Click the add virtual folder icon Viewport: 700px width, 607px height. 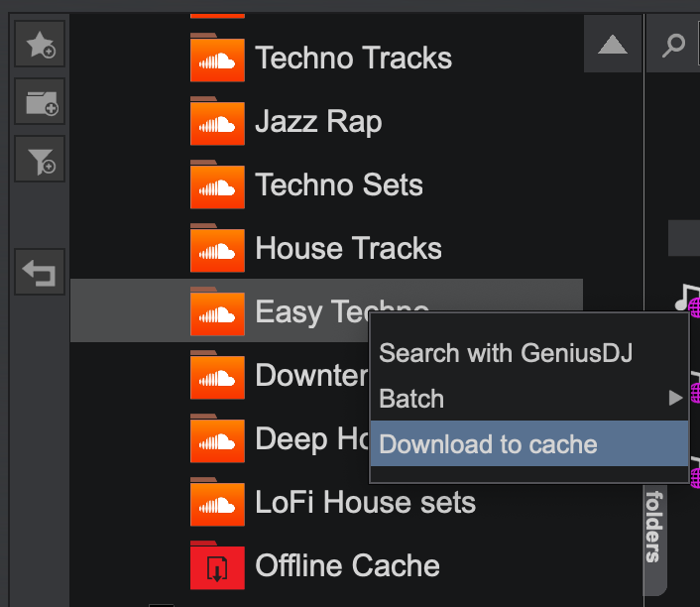tap(40, 102)
